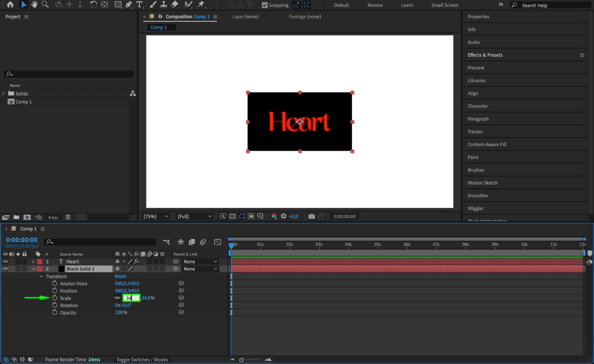The width and height of the screenshot is (594, 364).
Task: Select the Rectangle shape tool
Action: pyautogui.click(x=118, y=4)
